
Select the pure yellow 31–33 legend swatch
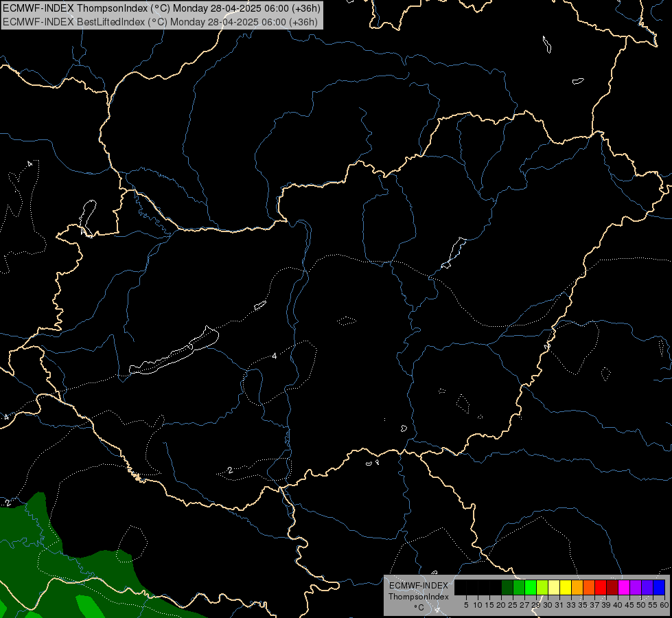tap(566, 587)
